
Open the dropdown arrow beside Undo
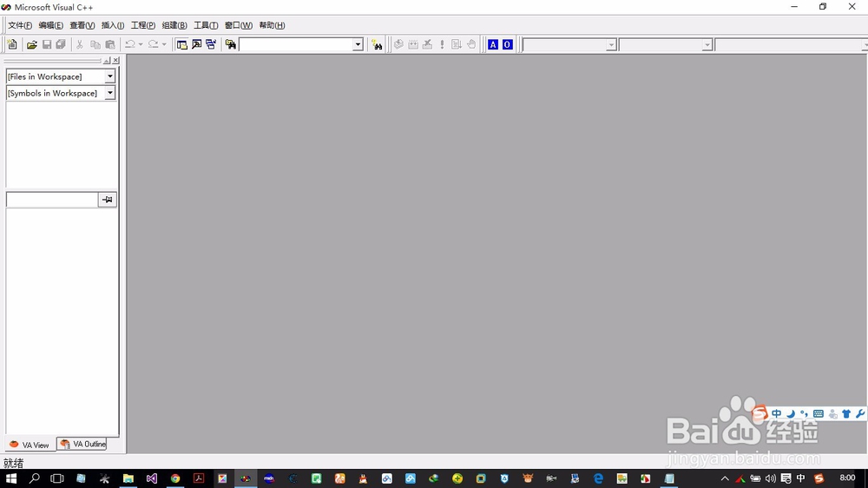click(141, 44)
